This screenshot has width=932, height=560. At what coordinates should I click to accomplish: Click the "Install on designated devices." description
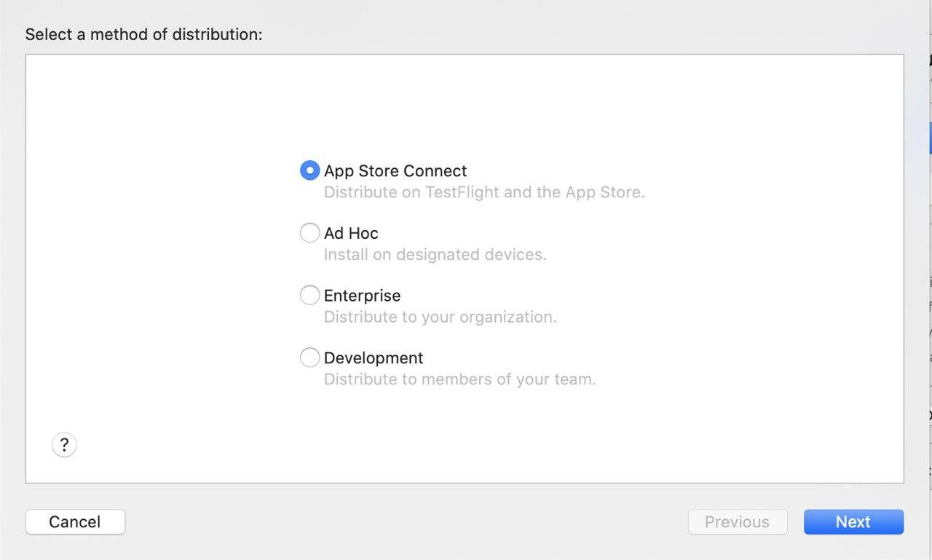point(435,255)
